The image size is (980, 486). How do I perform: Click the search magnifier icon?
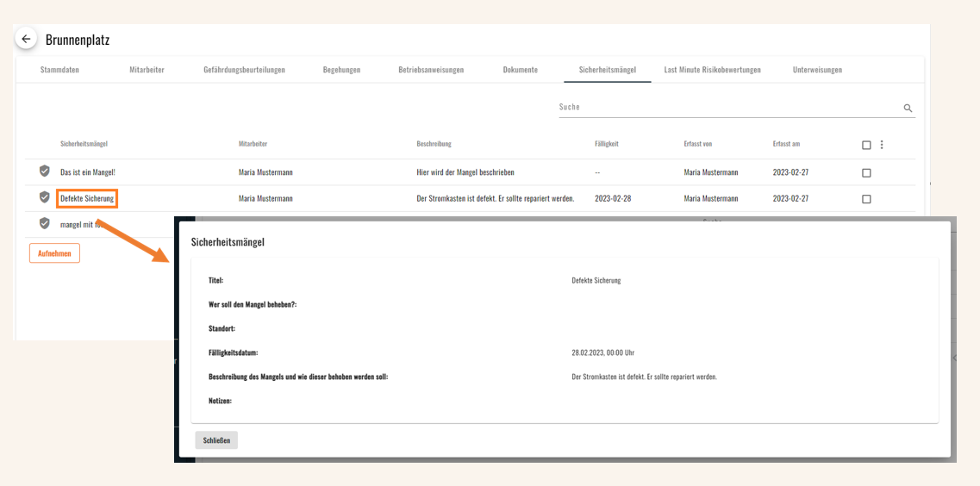[908, 108]
